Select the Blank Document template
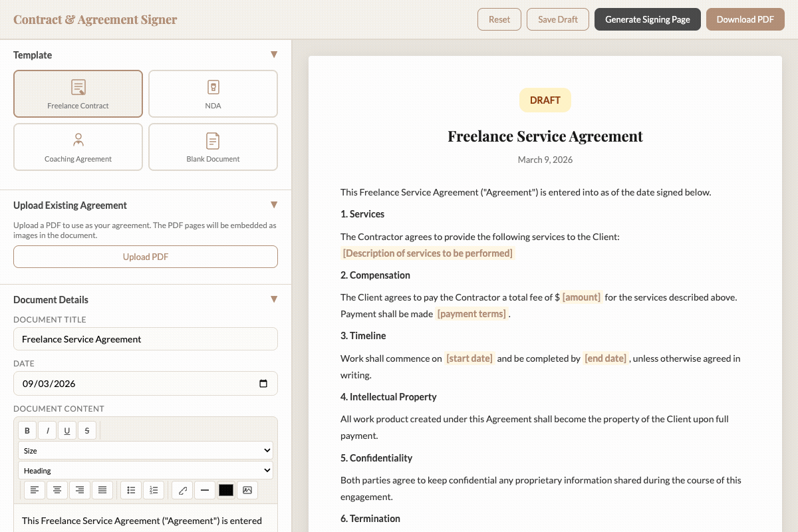This screenshot has height=532, width=798. 213,147
